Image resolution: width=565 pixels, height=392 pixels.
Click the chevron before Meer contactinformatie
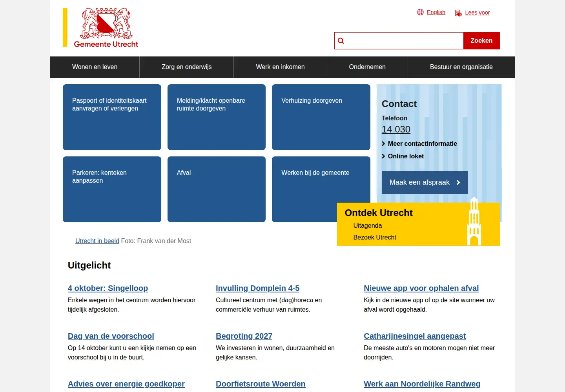[x=383, y=144]
